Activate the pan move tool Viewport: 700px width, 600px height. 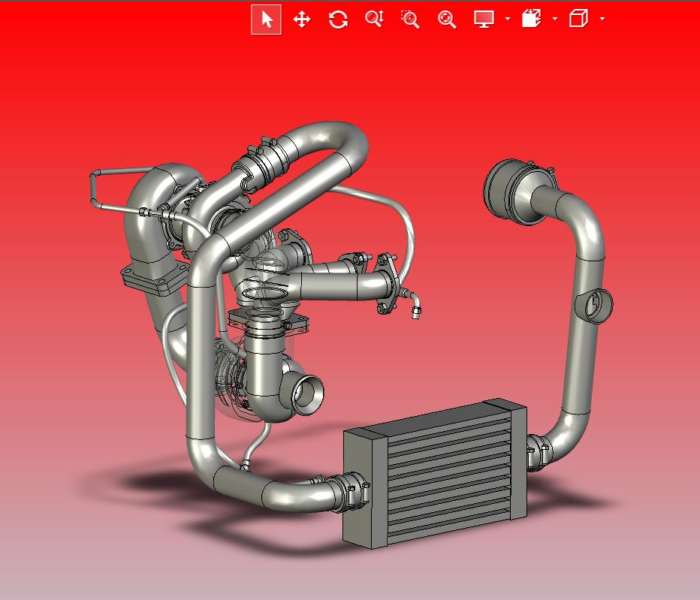point(302,20)
